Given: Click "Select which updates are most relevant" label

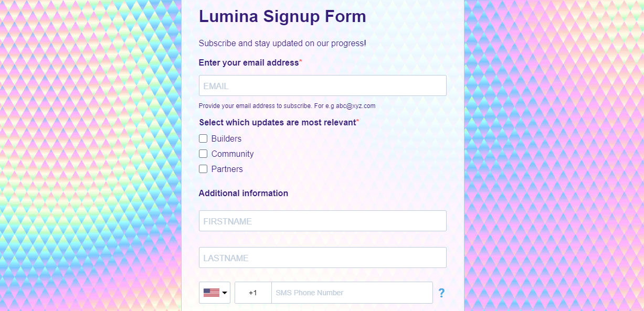Looking at the screenshot, I should coord(278,122).
